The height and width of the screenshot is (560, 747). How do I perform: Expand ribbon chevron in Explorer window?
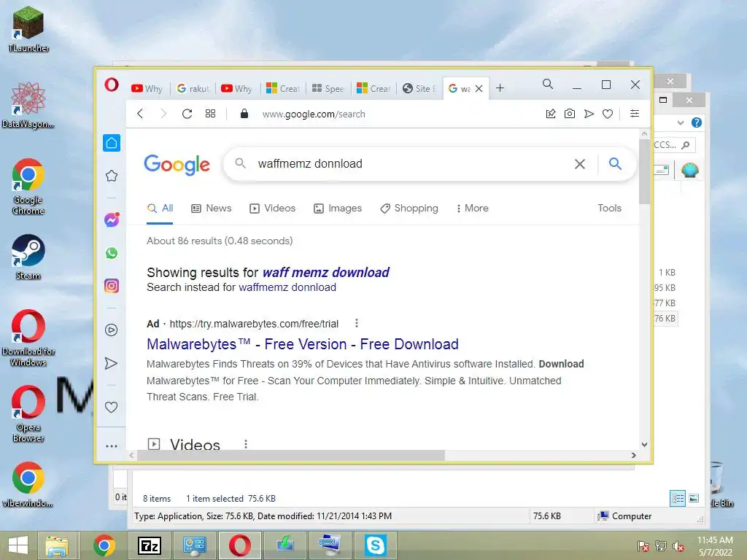(681, 122)
